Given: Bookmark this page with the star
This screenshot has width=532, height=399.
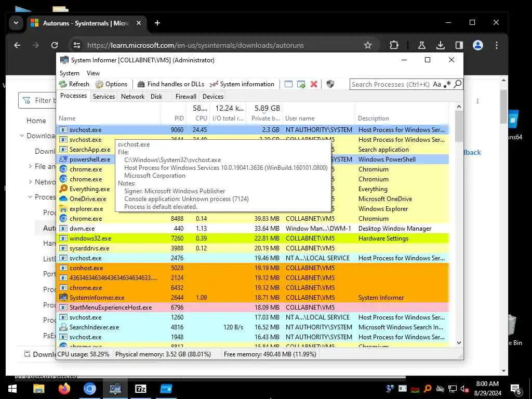Looking at the screenshot, I should 368,45.
